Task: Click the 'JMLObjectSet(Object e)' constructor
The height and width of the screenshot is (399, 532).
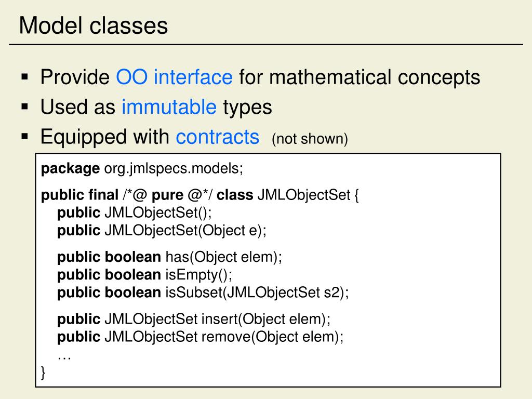Action: pyautogui.click(x=185, y=231)
